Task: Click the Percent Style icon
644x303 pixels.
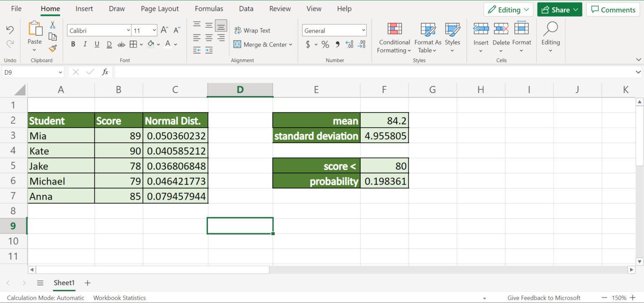Action: tap(325, 44)
